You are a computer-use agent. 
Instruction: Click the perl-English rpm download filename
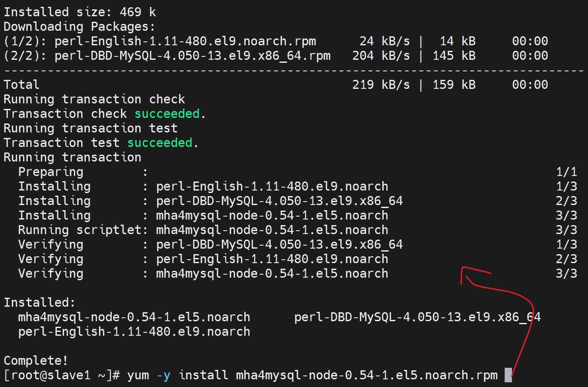[x=185, y=41]
